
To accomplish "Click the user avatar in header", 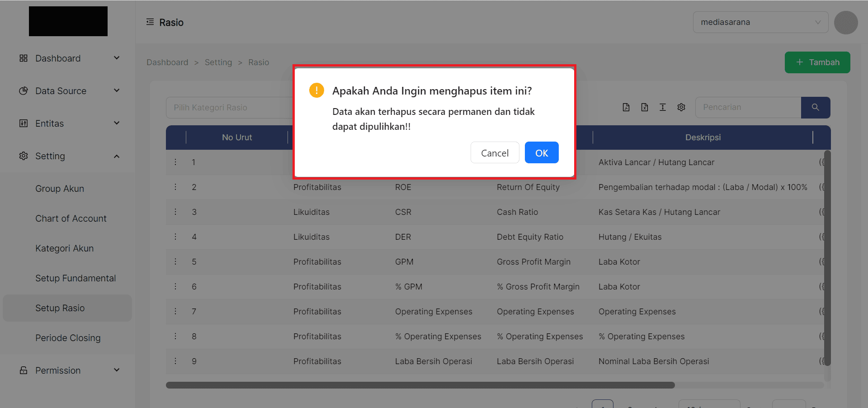I will pos(845,23).
